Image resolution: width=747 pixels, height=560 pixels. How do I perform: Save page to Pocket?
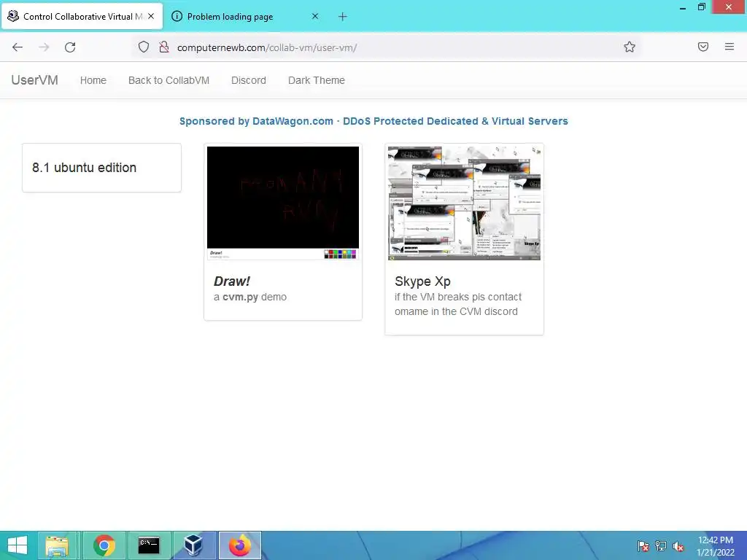[703, 47]
